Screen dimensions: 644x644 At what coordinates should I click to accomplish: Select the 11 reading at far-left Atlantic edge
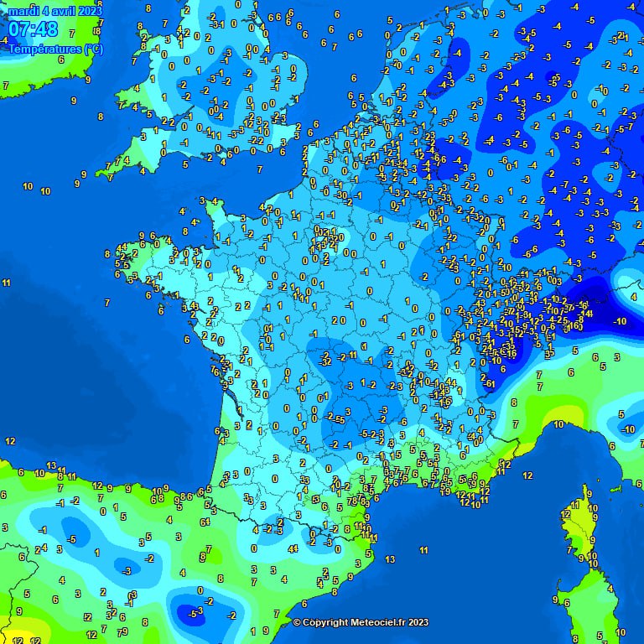point(7,283)
